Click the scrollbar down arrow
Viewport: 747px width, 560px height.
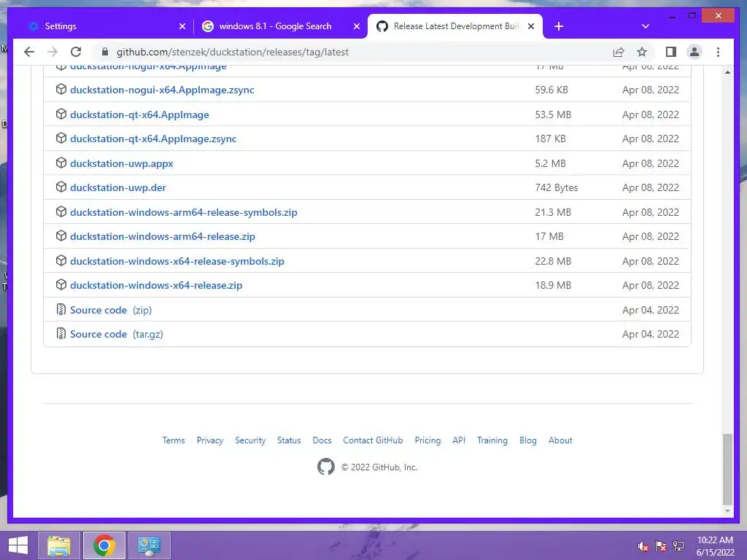727,511
